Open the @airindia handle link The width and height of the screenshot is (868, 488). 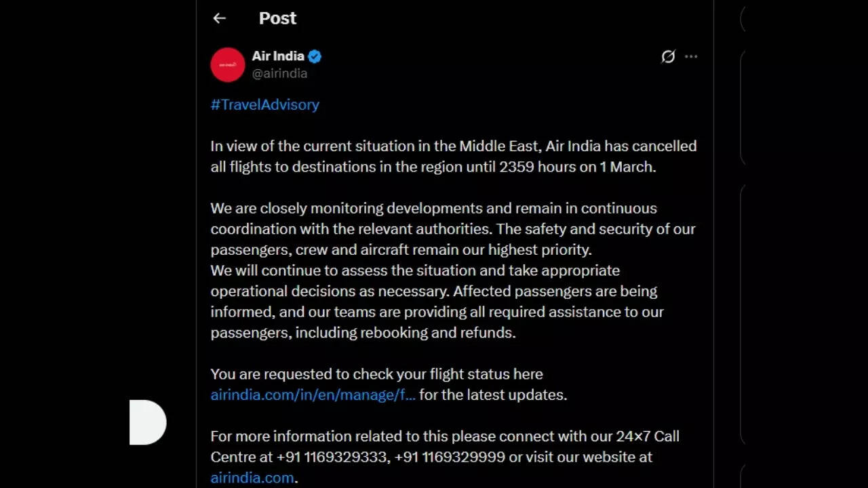pyautogui.click(x=279, y=73)
